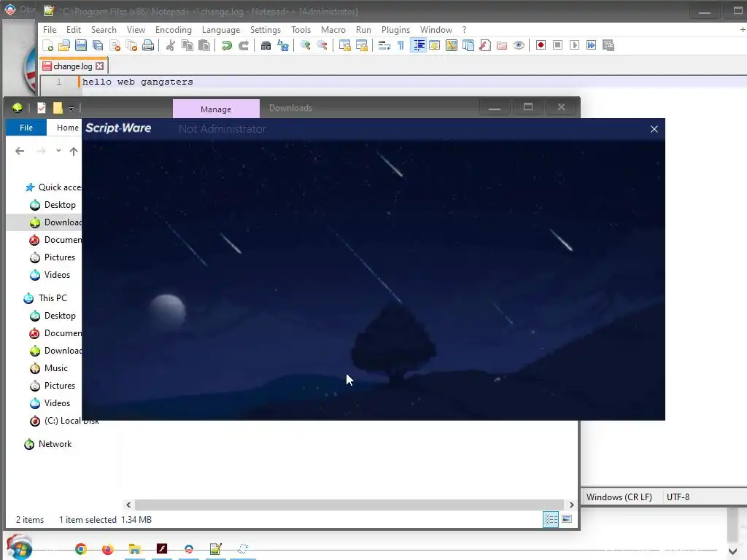Open the Settings menu in Notepad++
This screenshot has height=560, width=747.
point(266,29)
